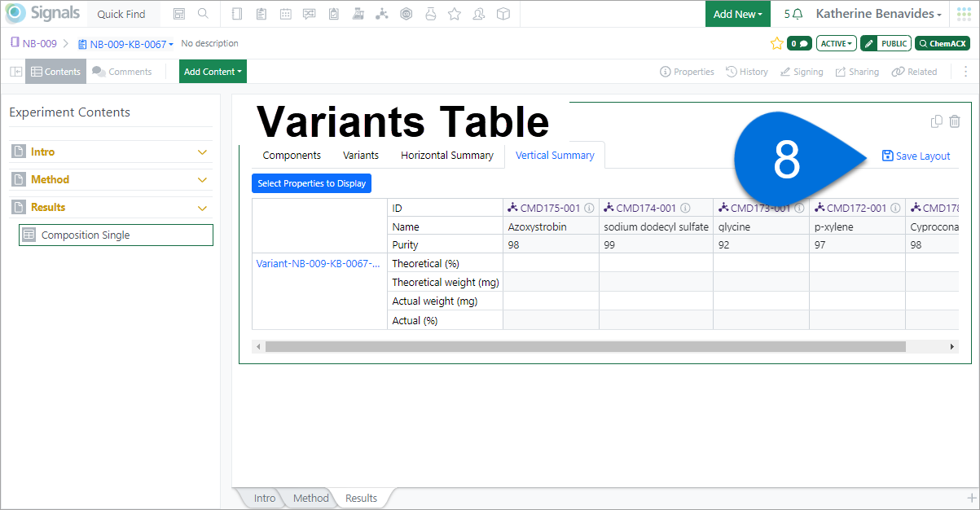Open the 0 comments badge
The width and height of the screenshot is (980, 510).
(x=799, y=43)
